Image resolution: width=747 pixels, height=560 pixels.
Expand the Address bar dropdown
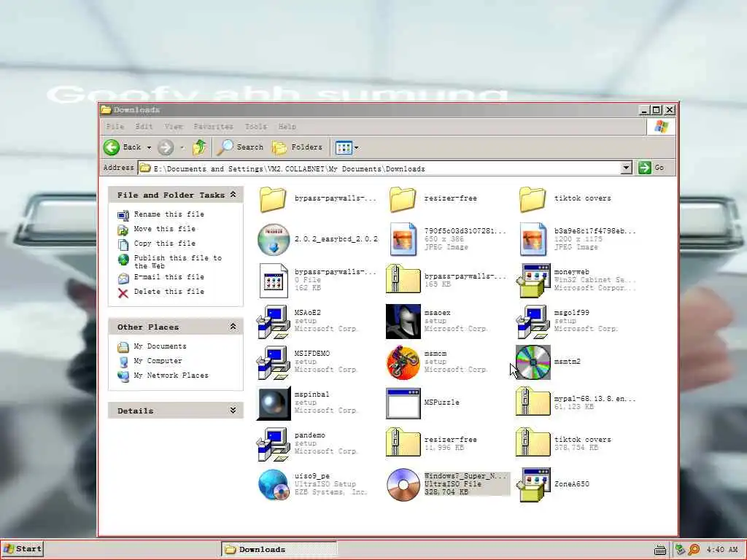tap(627, 168)
